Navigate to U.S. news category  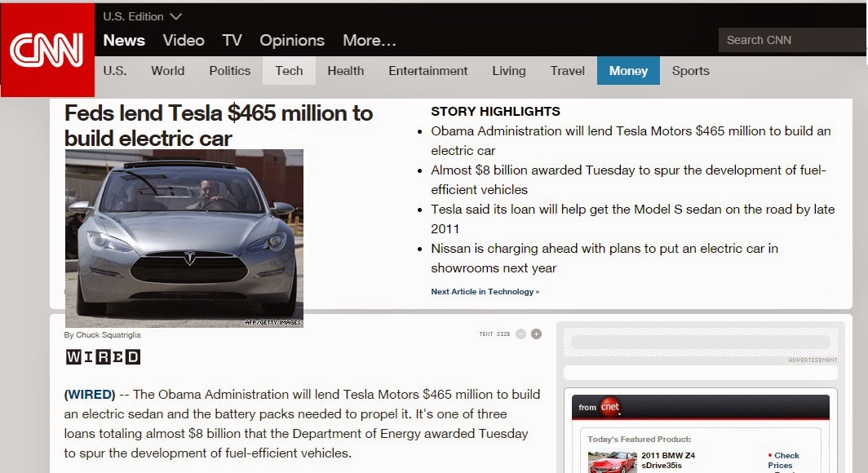coord(114,71)
